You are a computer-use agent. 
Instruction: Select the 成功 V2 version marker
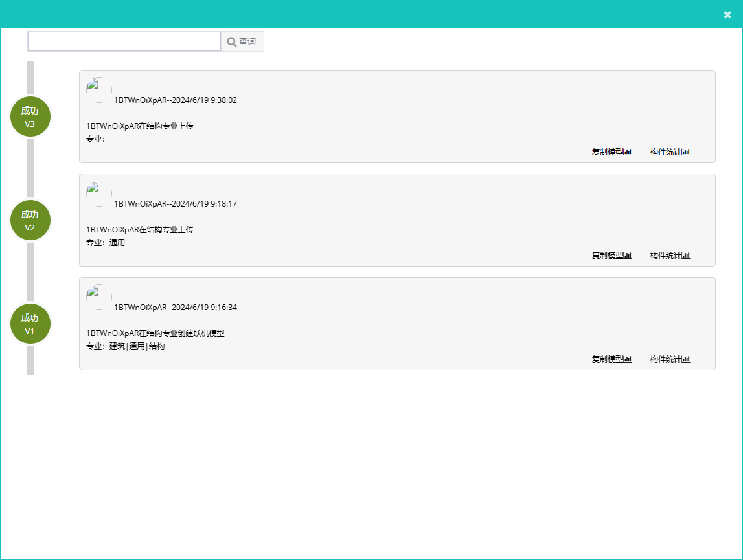click(x=30, y=220)
